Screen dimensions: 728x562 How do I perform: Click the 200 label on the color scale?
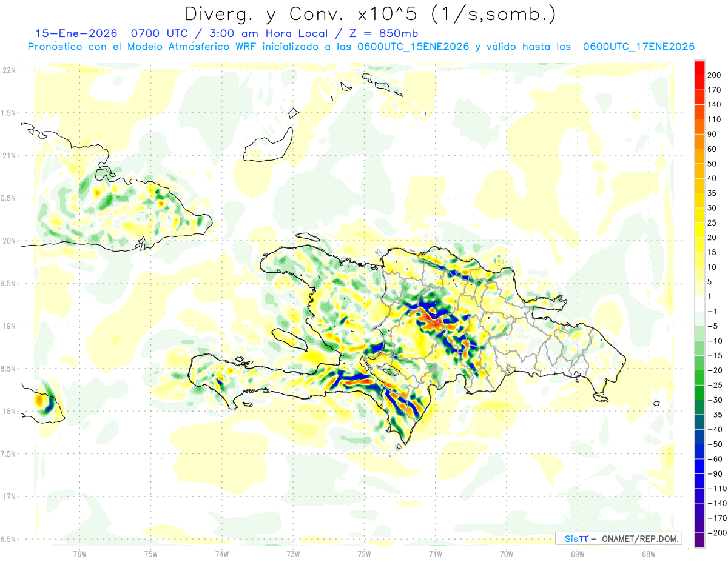(x=715, y=75)
